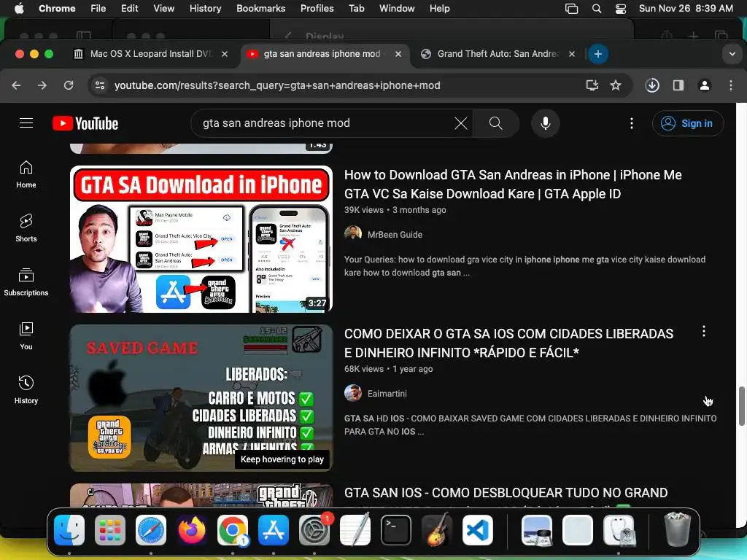Open Trash in the Dock
747x560 pixels.
678,529
